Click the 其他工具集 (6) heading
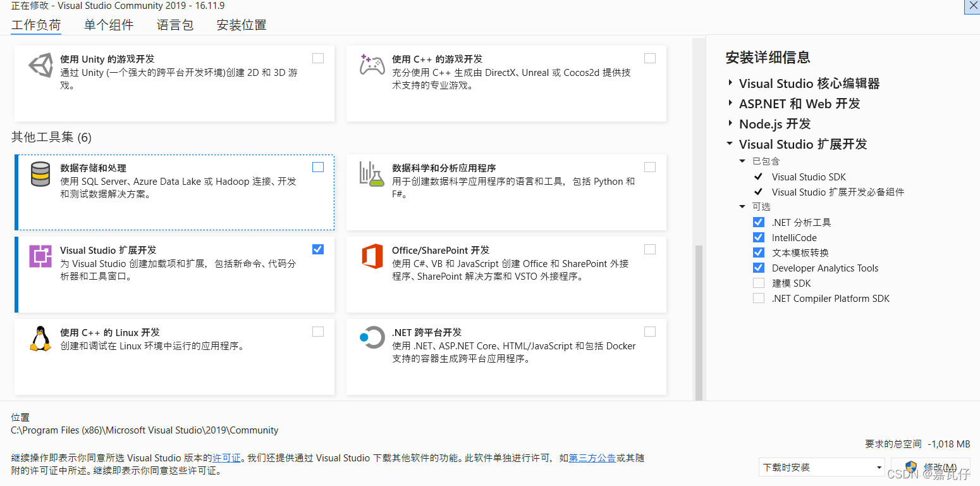The height and width of the screenshot is (486, 980). click(52, 137)
